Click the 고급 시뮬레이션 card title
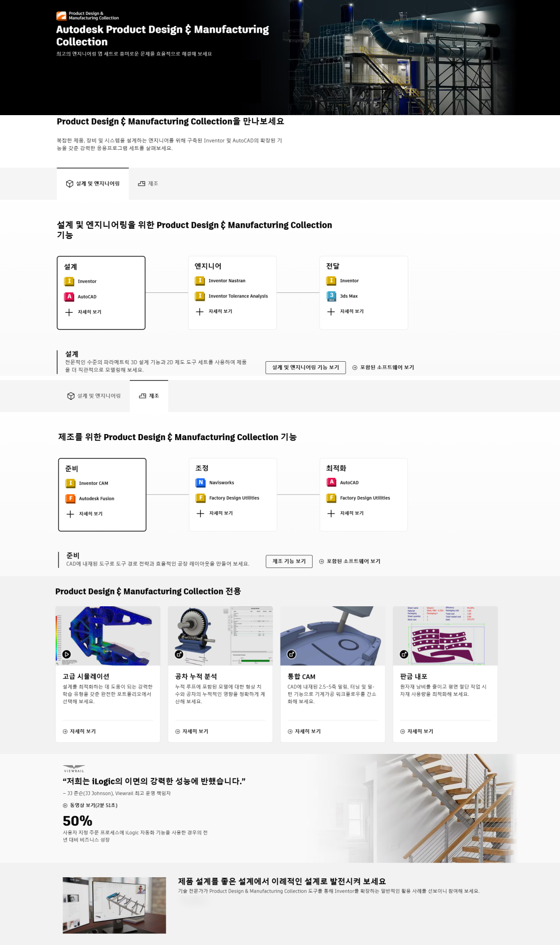The height and width of the screenshot is (945, 560). pyautogui.click(x=86, y=677)
